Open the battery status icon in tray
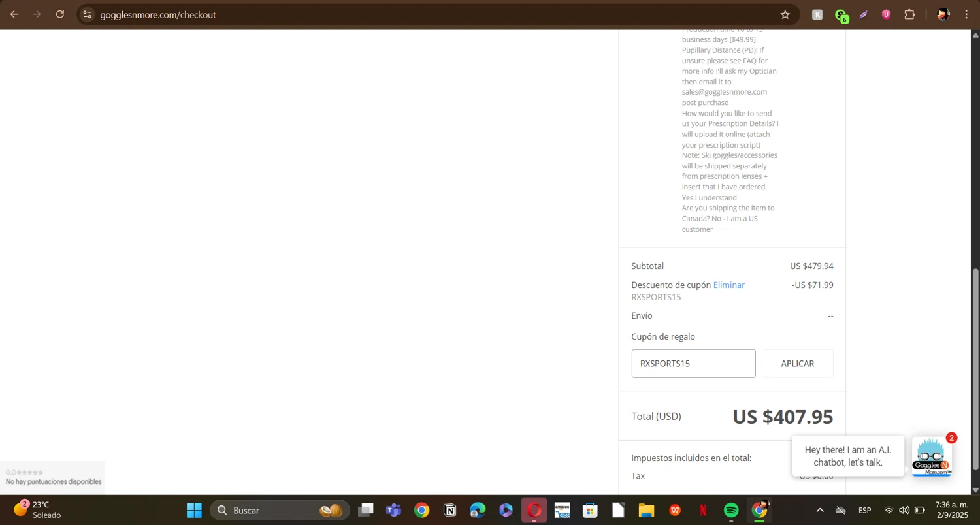Image resolution: width=980 pixels, height=525 pixels. tap(919, 511)
